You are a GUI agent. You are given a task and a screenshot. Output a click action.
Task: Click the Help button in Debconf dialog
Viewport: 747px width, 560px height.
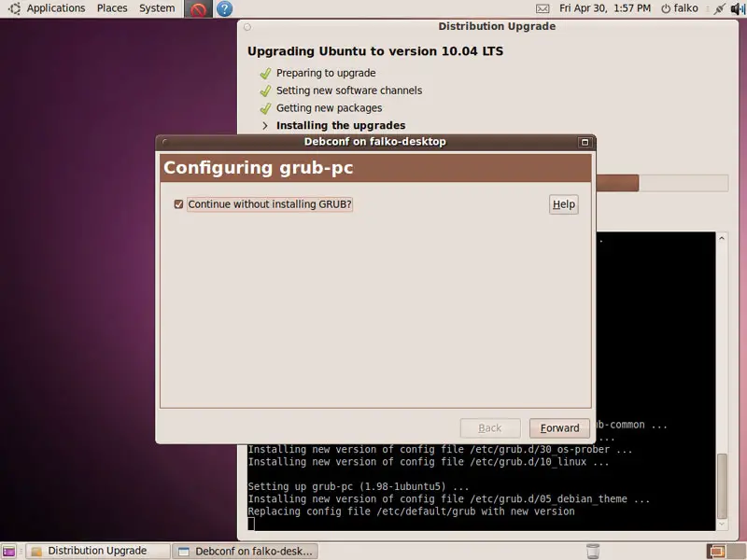pos(564,204)
